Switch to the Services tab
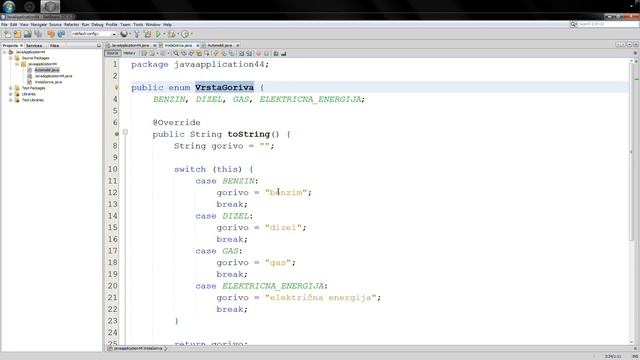This screenshot has width=640, height=360. coord(34,46)
